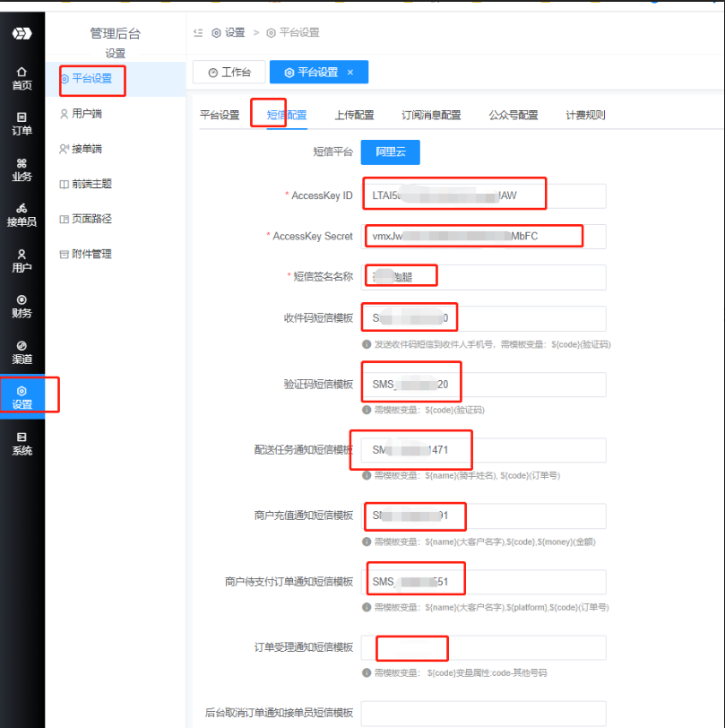The image size is (725, 728).
Task: Select 前端主题 in the settings submenu
Action: click(x=91, y=184)
